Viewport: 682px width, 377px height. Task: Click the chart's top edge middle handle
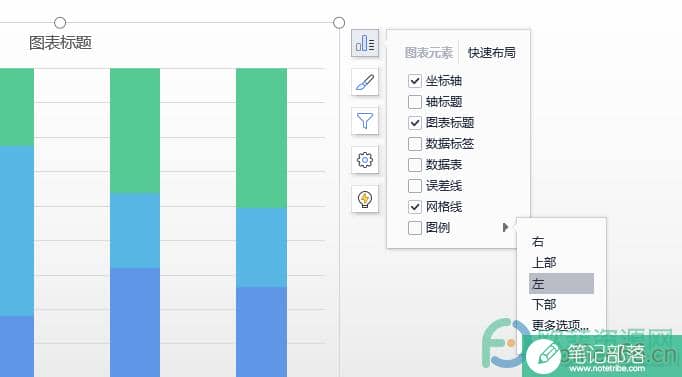pyautogui.click(x=60, y=23)
